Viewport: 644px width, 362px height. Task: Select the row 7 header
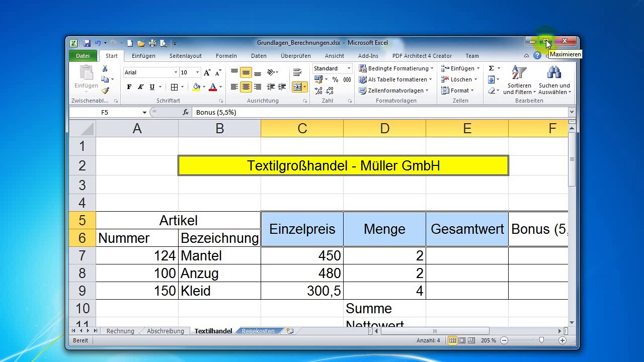click(82, 255)
